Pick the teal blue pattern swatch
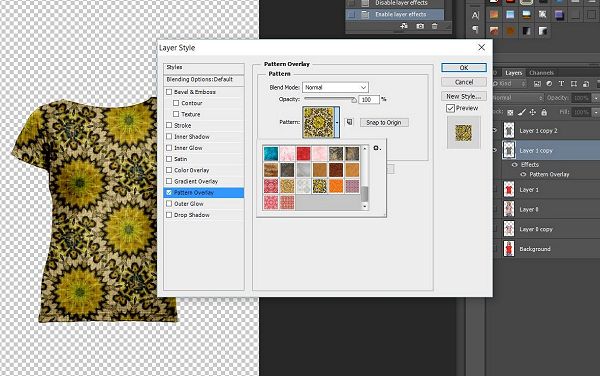Screen dimensions: 600x376 coord(271,154)
